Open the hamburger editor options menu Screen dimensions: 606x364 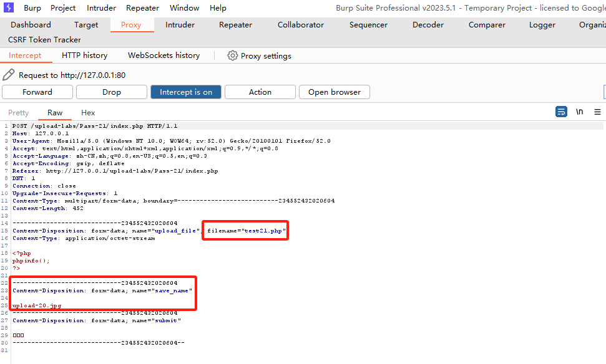click(597, 112)
